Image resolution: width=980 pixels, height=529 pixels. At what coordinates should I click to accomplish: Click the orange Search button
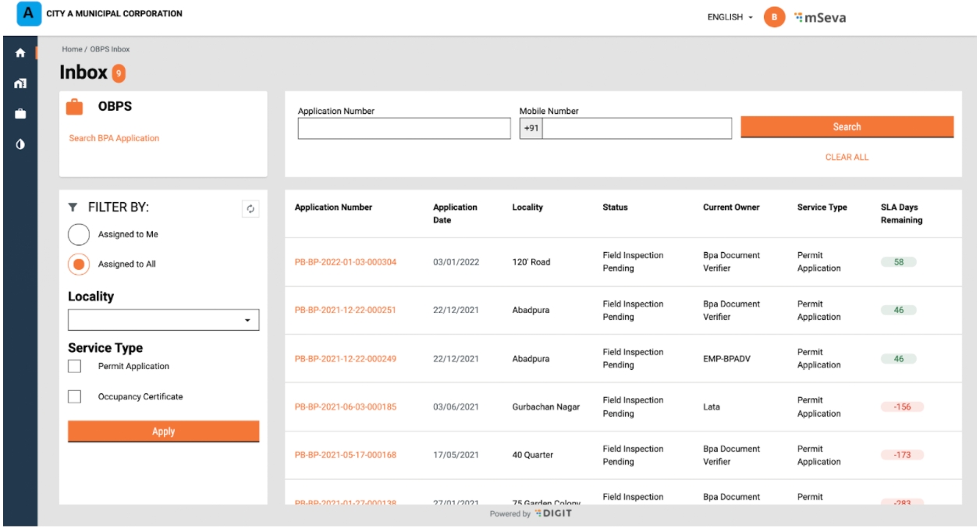coord(847,126)
